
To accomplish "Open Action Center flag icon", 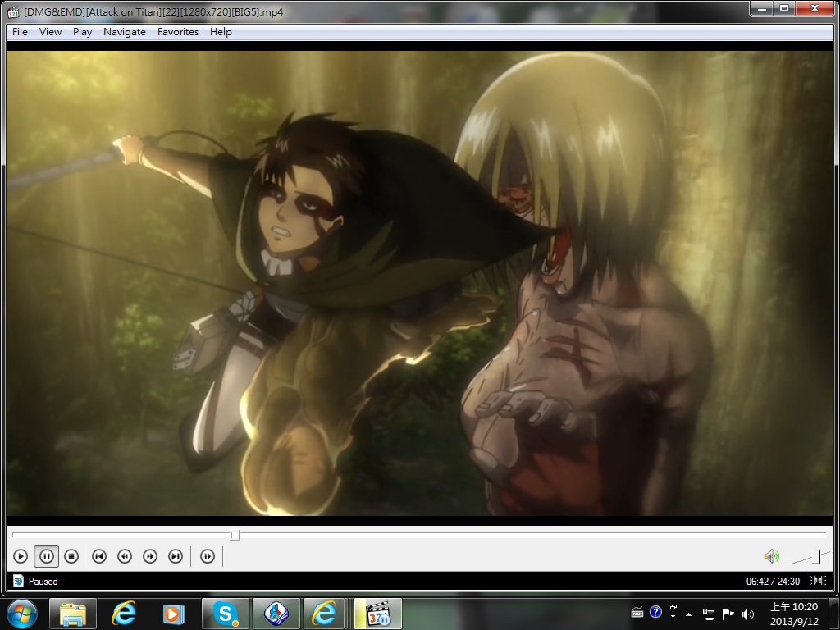I will click(728, 614).
